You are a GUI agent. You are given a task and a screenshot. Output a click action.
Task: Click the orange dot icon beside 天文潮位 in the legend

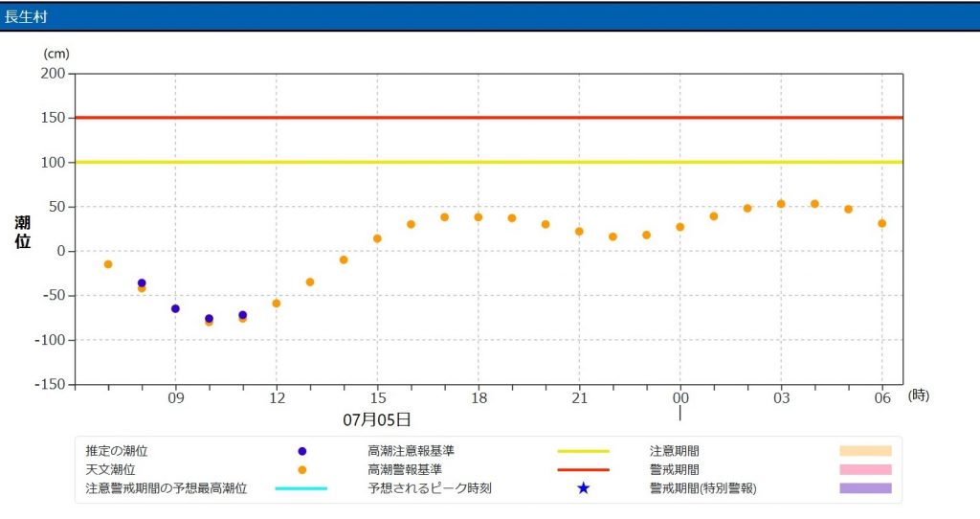point(301,469)
